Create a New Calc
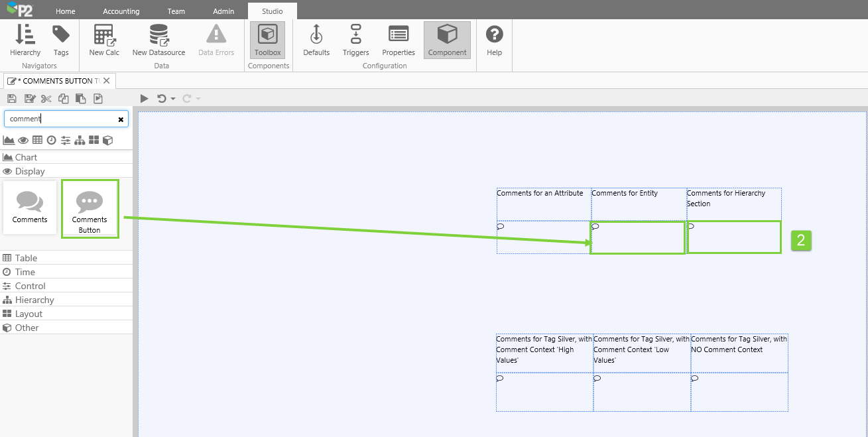This screenshot has height=437, width=868. [104, 40]
